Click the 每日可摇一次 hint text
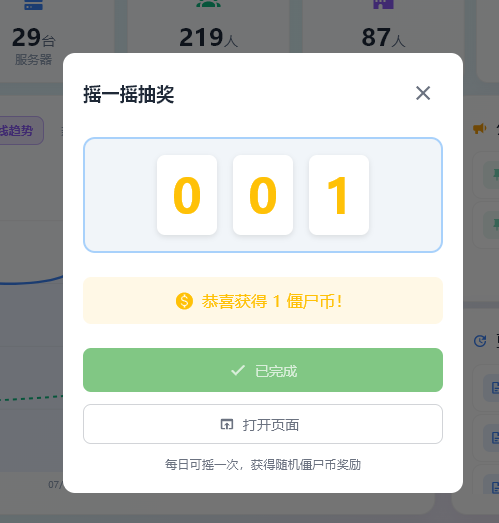 [x=263, y=465]
